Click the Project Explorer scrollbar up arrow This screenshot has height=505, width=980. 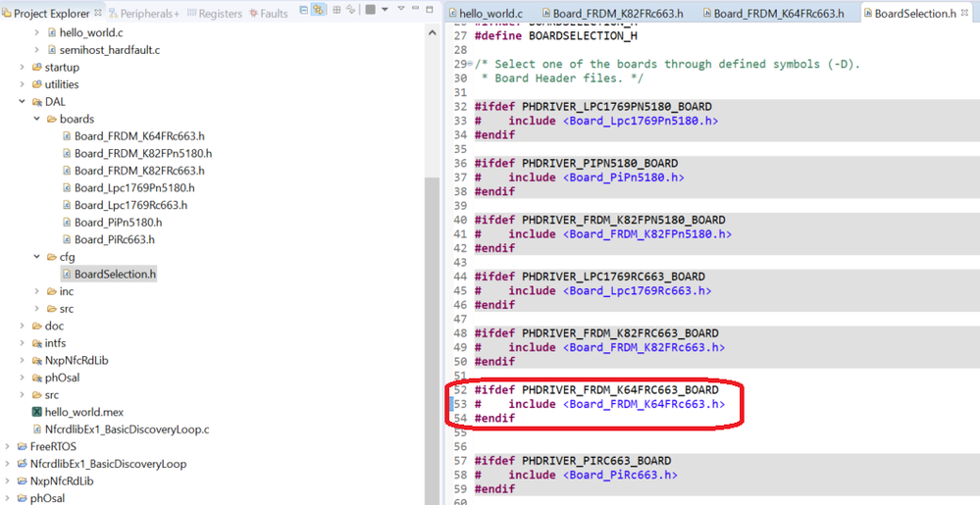[433, 32]
